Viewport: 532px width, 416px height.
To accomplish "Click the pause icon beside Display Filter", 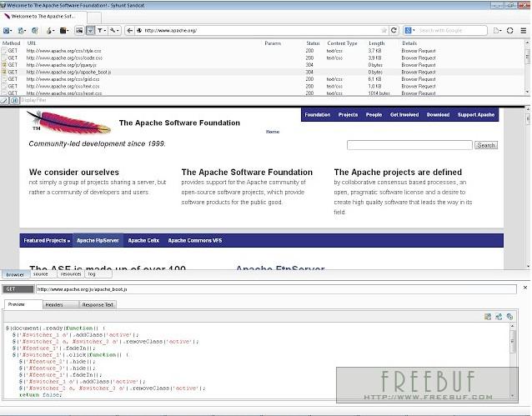I will point(14,100).
